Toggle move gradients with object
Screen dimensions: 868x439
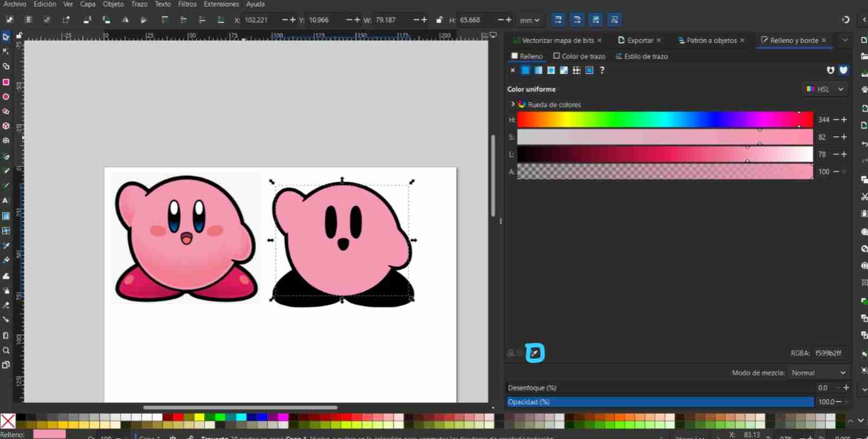tap(595, 20)
